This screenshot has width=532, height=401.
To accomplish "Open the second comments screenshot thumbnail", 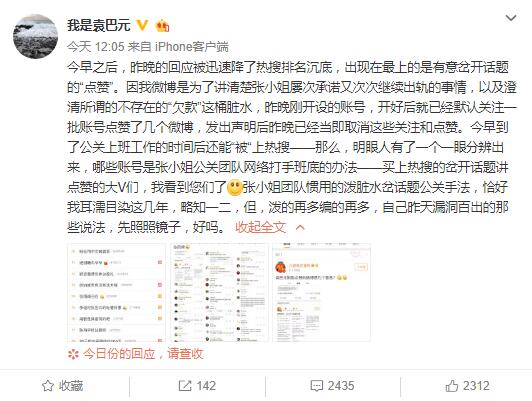I will (219, 292).
